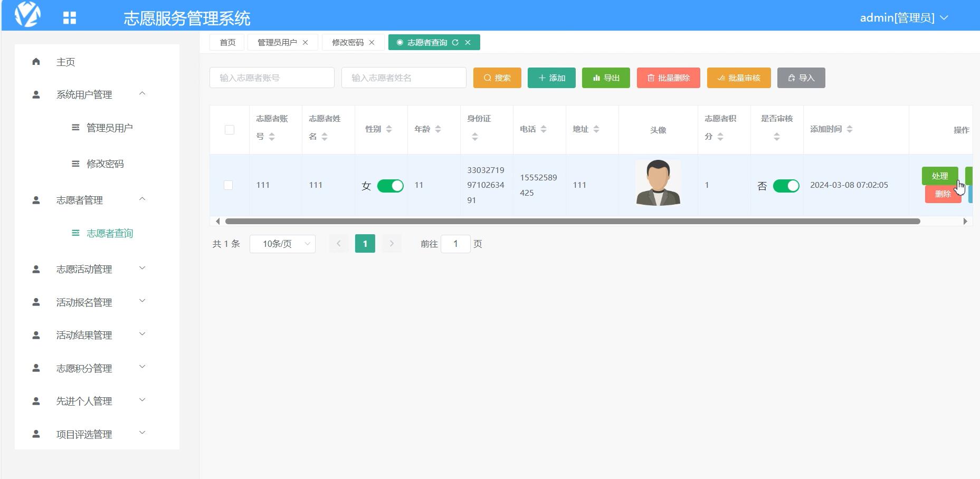Click user icon beside 系统用户管理
The width and height of the screenshot is (980, 479).
[36, 94]
